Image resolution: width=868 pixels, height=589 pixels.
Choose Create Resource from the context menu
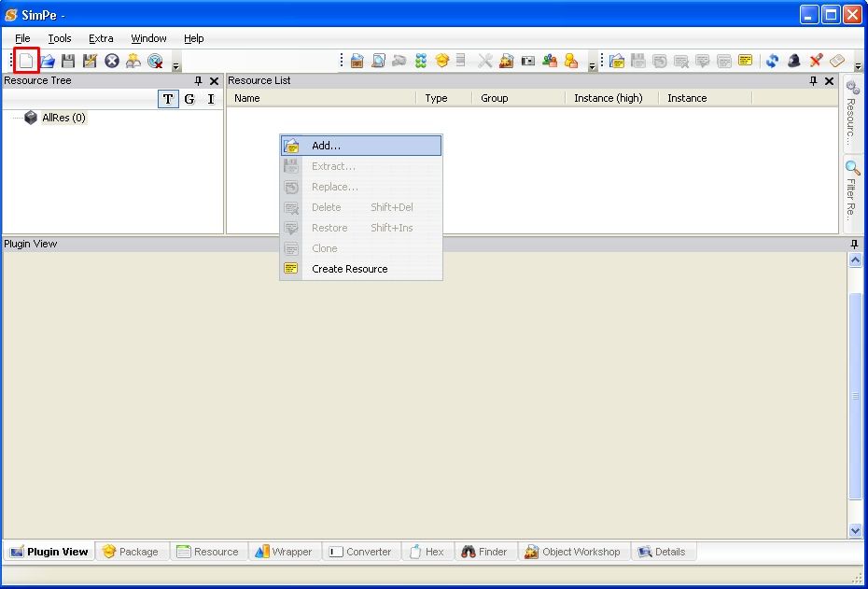(361, 269)
